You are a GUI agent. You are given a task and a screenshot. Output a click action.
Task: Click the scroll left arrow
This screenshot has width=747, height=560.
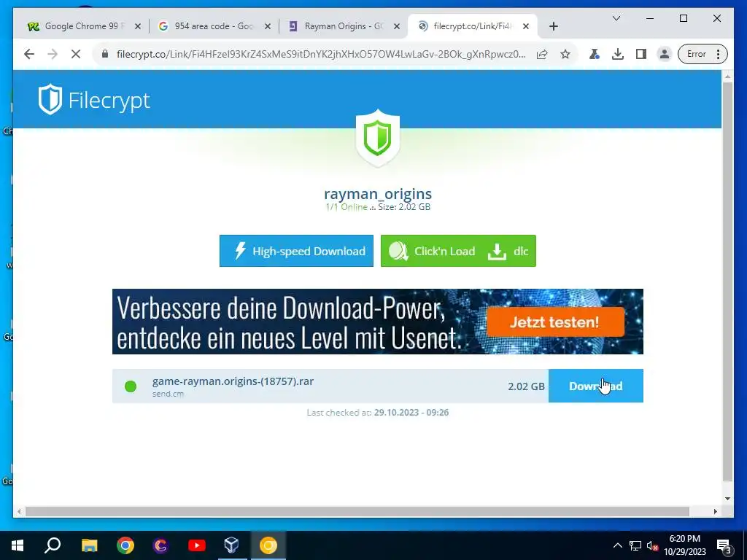pos(19,511)
